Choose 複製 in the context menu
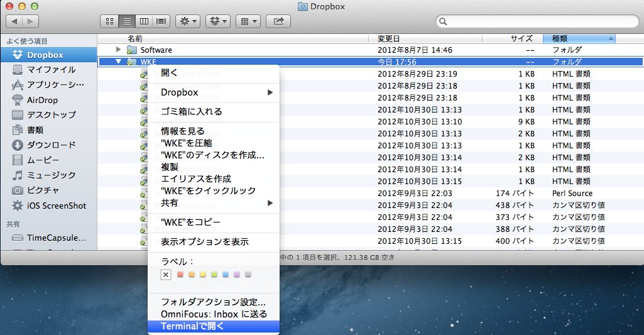The image size is (644, 335). tap(214, 167)
